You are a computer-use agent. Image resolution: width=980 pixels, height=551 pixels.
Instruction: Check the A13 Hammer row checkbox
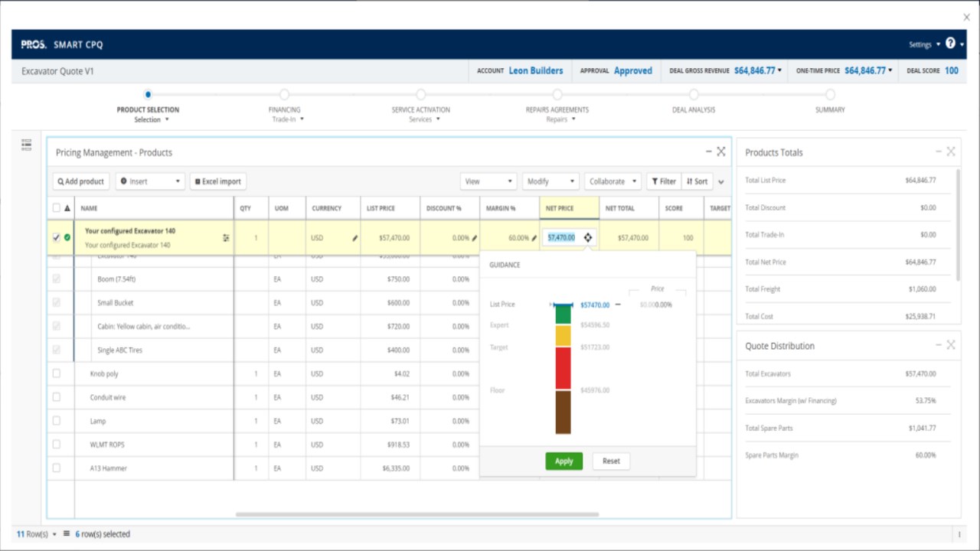(56, 468)
